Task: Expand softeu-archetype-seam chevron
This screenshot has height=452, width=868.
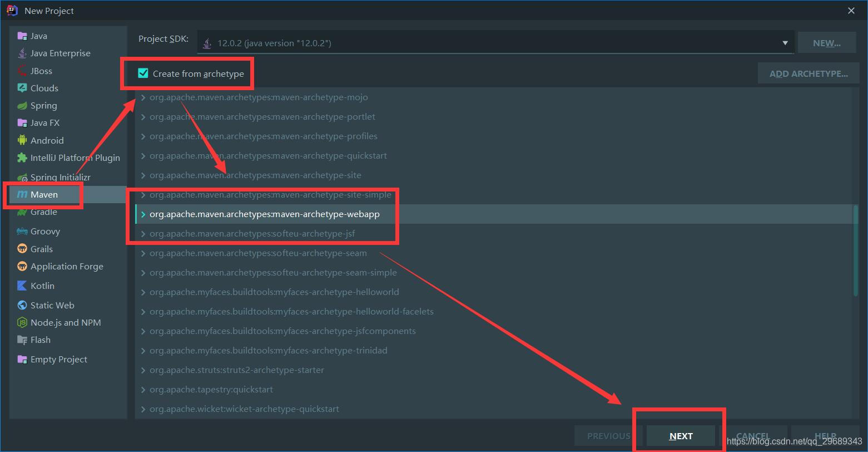Action: point(143,253)
